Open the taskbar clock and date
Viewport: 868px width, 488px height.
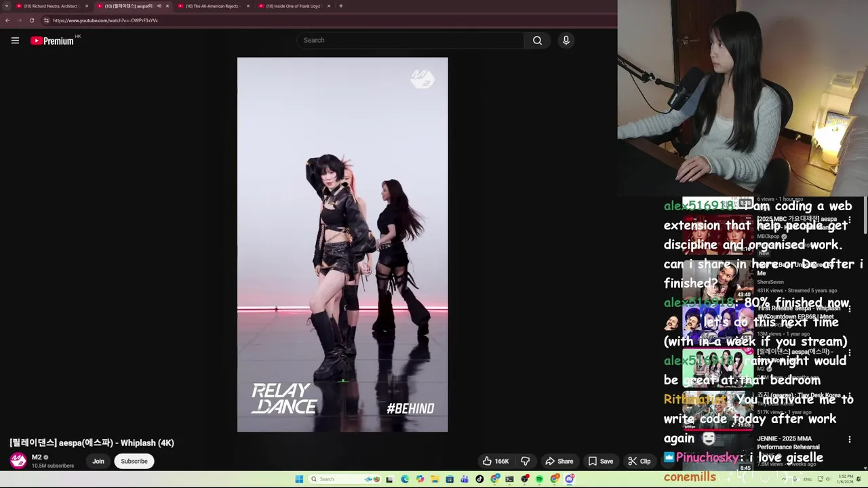click(846, 479)
